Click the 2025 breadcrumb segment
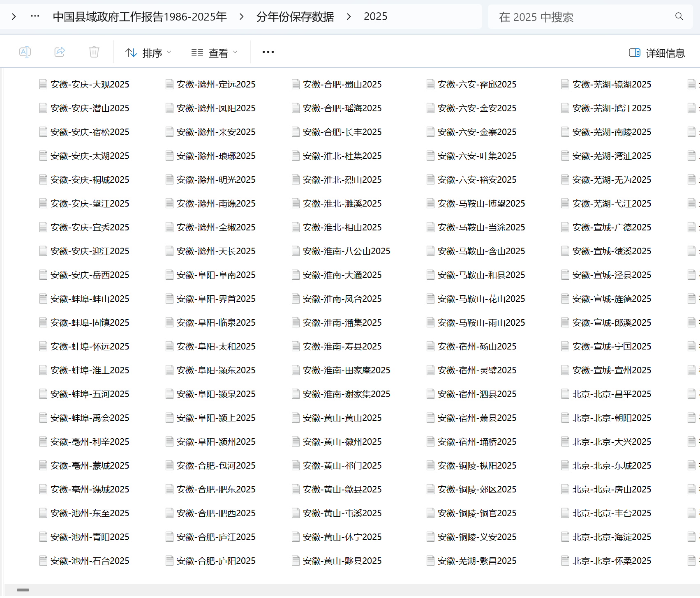The image size is (700, 598). 375,16
